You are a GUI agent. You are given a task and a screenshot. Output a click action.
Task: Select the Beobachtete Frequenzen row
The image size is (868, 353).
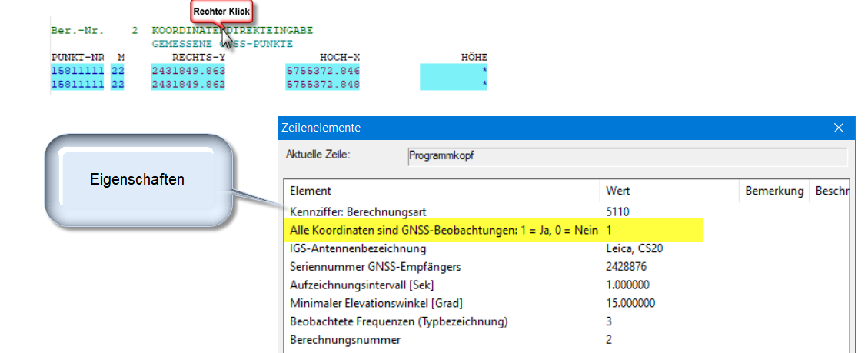(398, 321)
